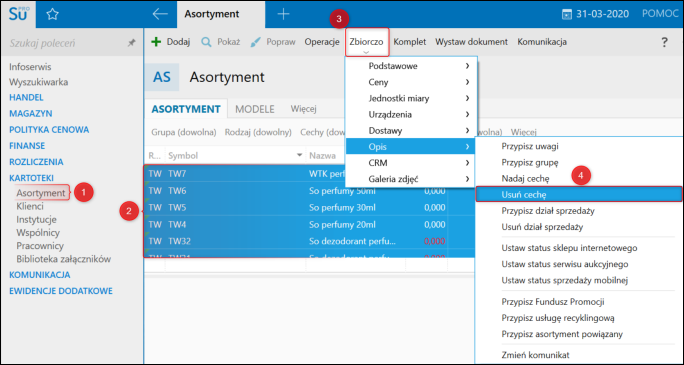Open Pracownicy in sidebar

[40, 246]
